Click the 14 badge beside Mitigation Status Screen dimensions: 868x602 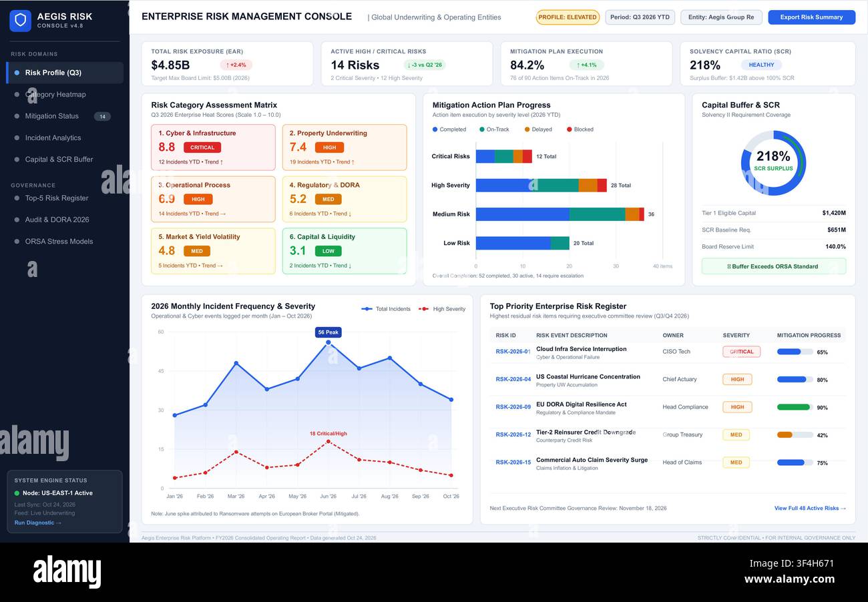(x=102, y=117)
